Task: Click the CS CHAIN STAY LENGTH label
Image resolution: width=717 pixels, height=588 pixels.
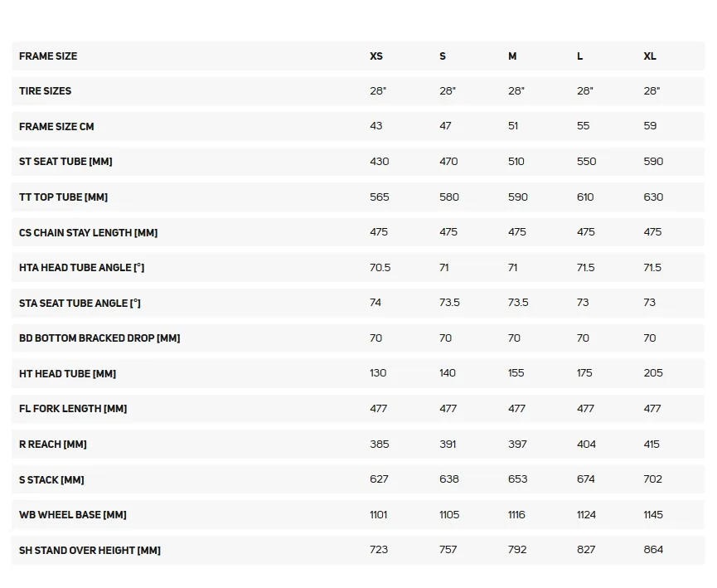Action: point(88,233)
